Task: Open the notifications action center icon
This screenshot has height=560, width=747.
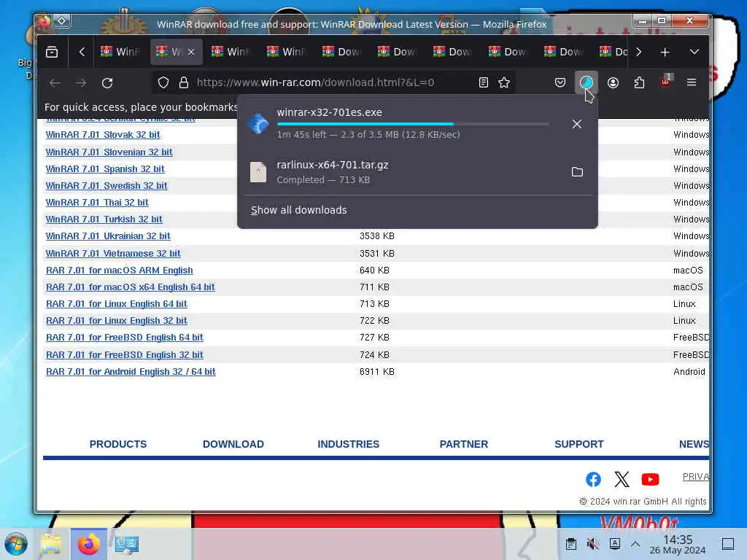Action: [728, 544]
